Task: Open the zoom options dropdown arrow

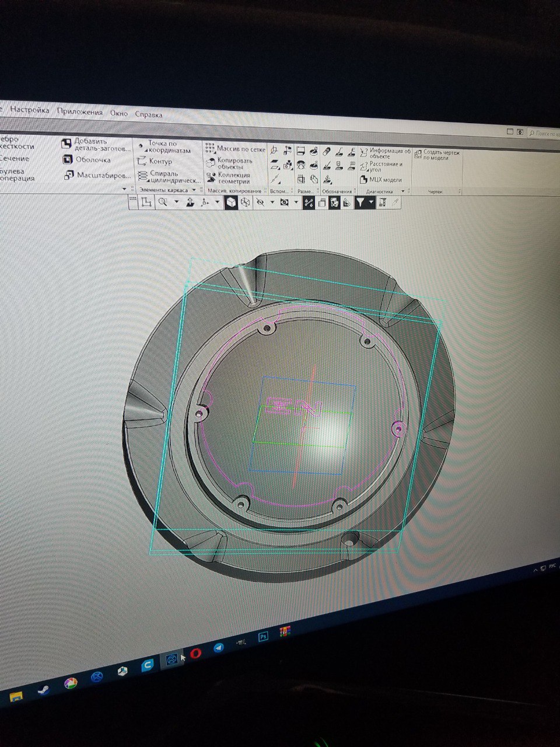Action: 176,202
